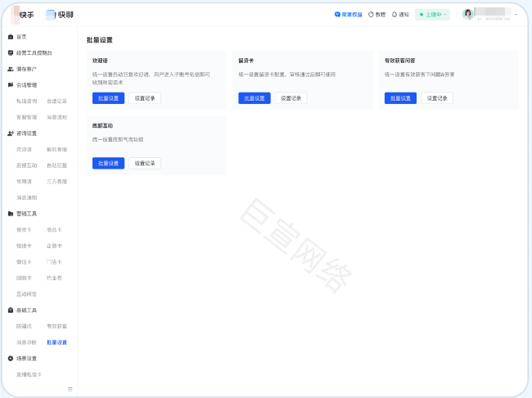Open 首页 in the sidebar

21,37
